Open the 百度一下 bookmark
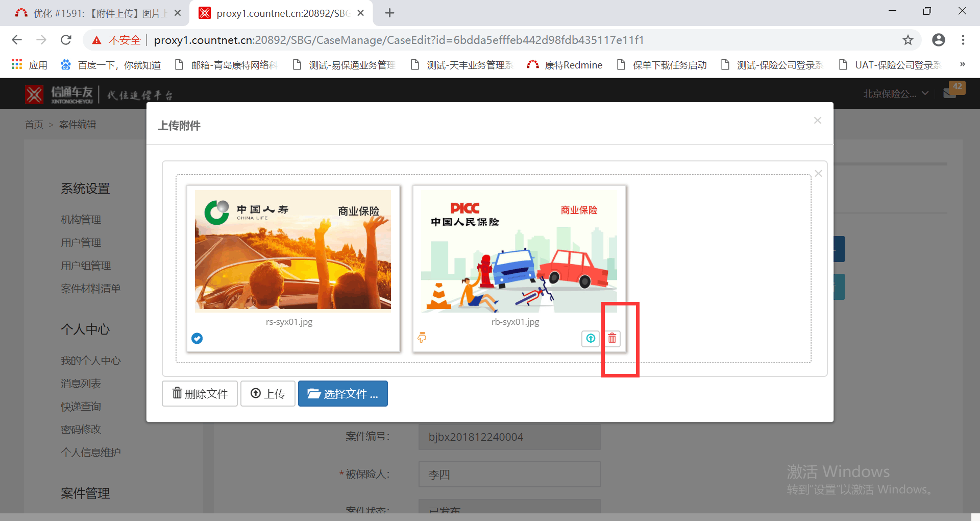Image resolution: width=980 pixels, height=521 pixels. (110, 65)
